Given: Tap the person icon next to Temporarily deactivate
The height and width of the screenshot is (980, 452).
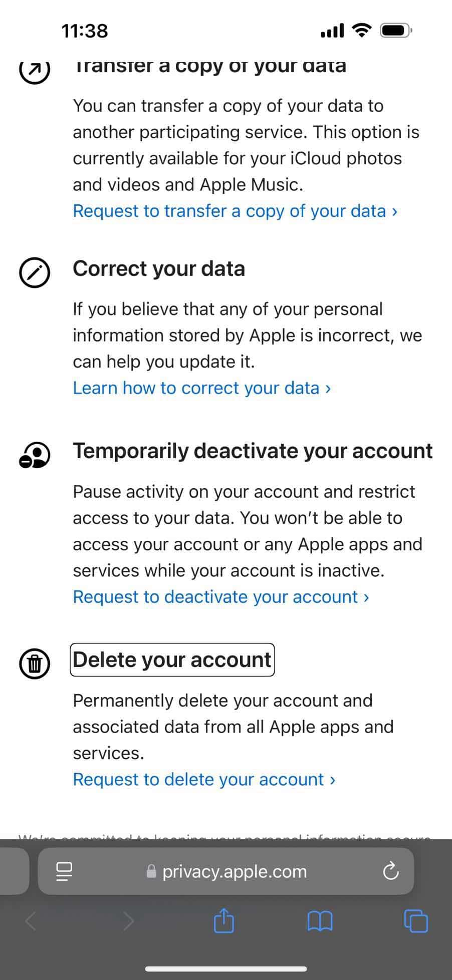Looking at the screenshot, I should pos(34,455).
